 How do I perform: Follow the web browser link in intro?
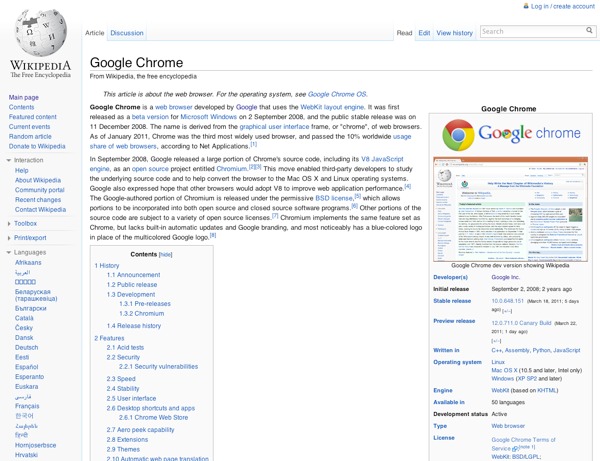pos(173,107)
